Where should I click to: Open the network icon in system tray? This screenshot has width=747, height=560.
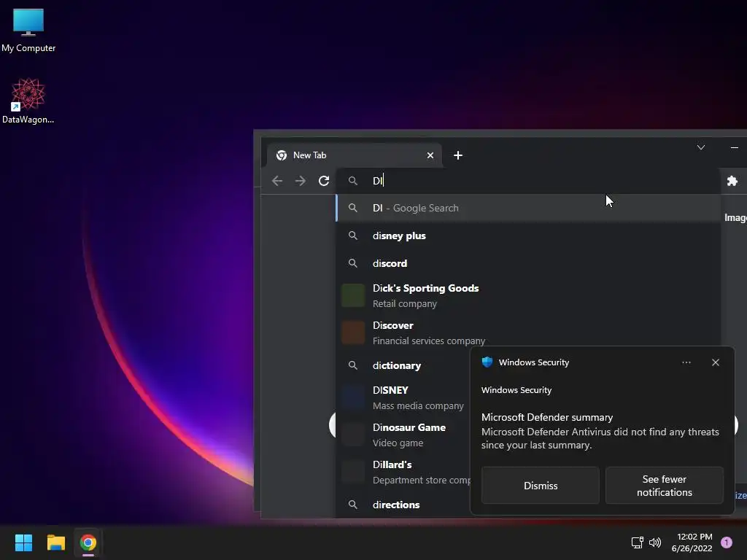637,542
